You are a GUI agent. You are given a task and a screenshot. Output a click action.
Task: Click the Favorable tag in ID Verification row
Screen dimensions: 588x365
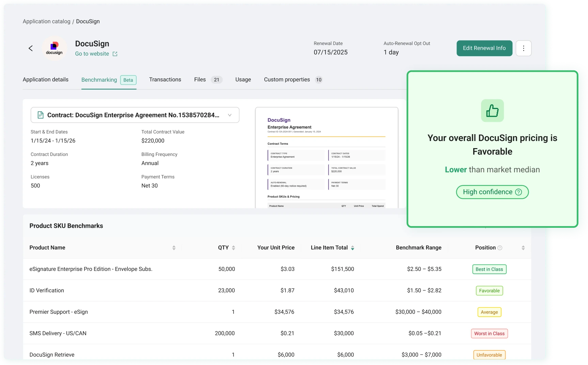(x=489, y=291)
